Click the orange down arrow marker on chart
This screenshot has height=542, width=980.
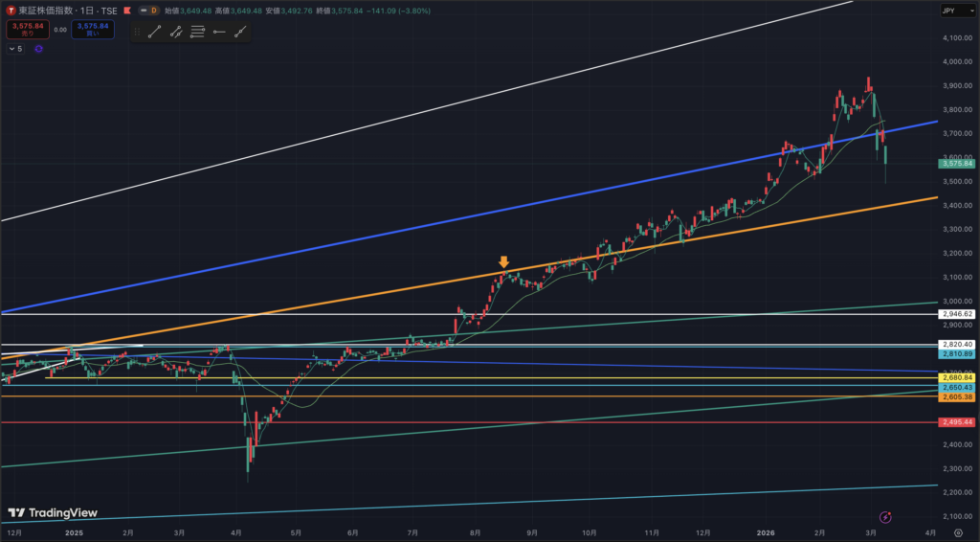coord(503,261)
